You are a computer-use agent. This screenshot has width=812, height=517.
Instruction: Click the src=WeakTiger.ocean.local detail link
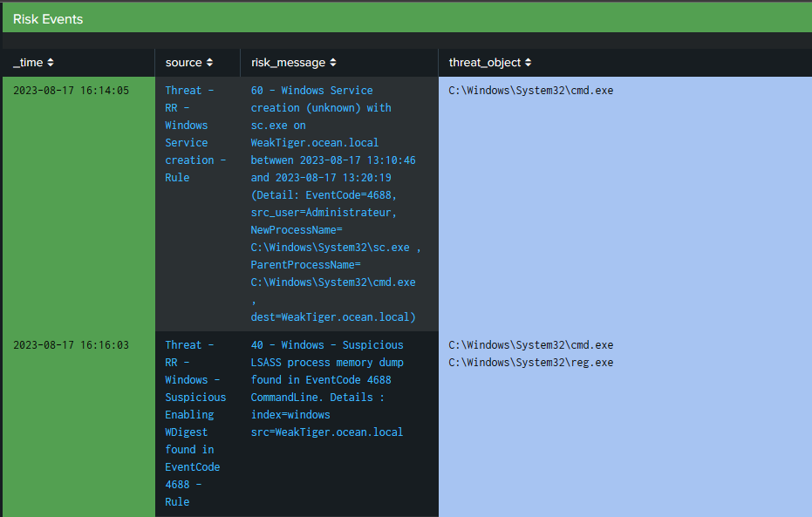tap(327, 432)
